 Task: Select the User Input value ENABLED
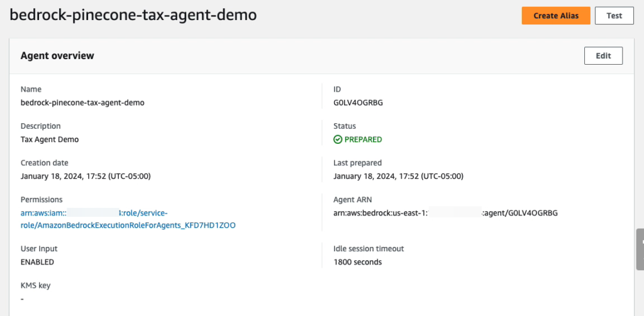(37, 262)
